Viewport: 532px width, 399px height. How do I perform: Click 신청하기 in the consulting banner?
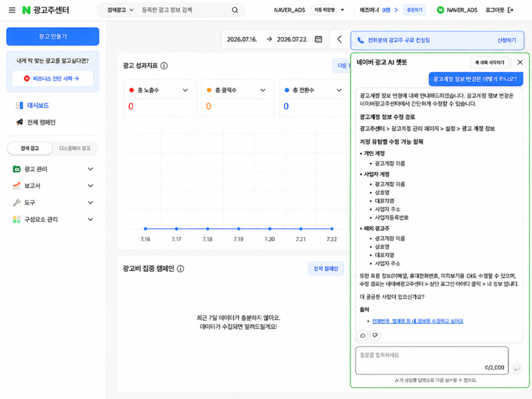(507, 41)
